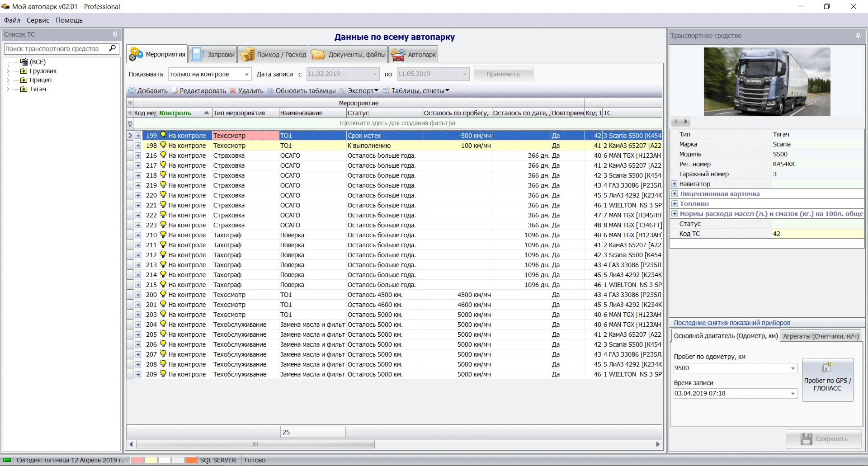Click the pin icon of Транспортное средство panel
The height and width of the screenshot is (466, 868).
point(858,36)
